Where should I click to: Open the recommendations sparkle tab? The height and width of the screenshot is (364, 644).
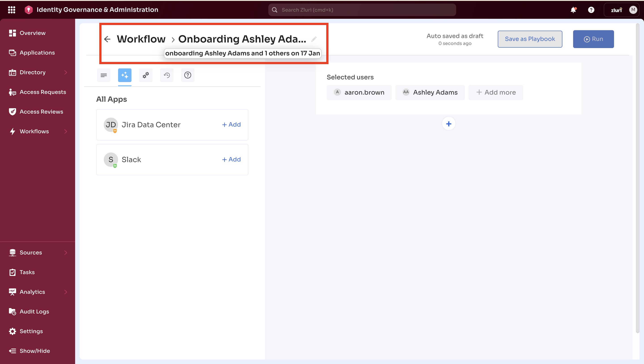pyautogui.click(x=125, y=75)
